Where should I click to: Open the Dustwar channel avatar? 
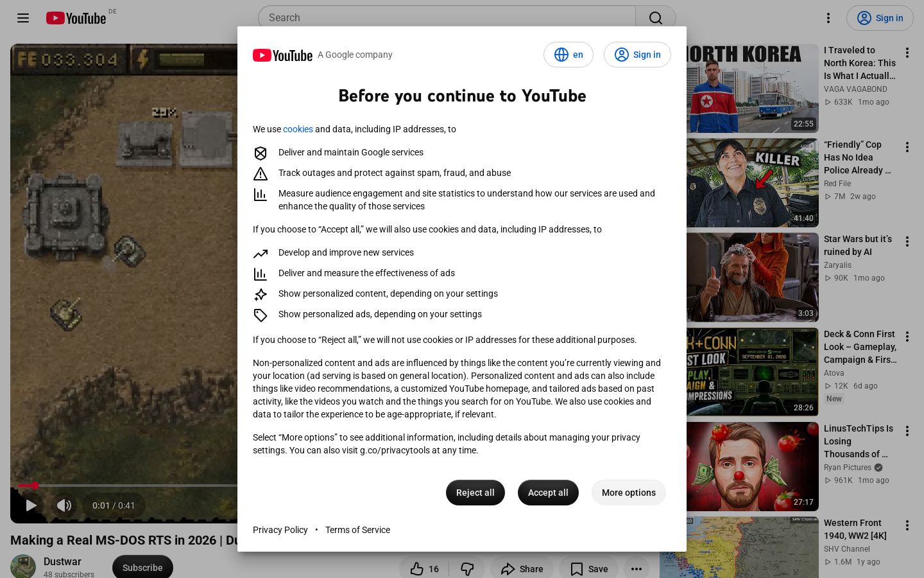pos(23,566)
